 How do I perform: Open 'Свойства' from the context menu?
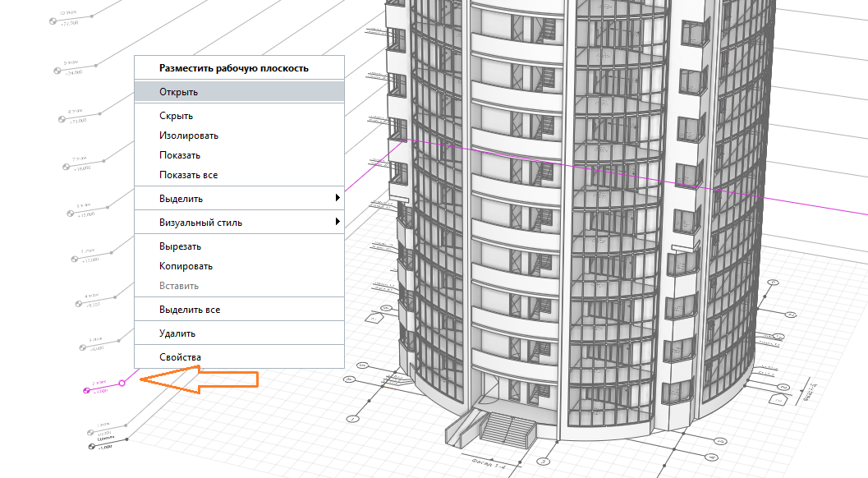239,357
